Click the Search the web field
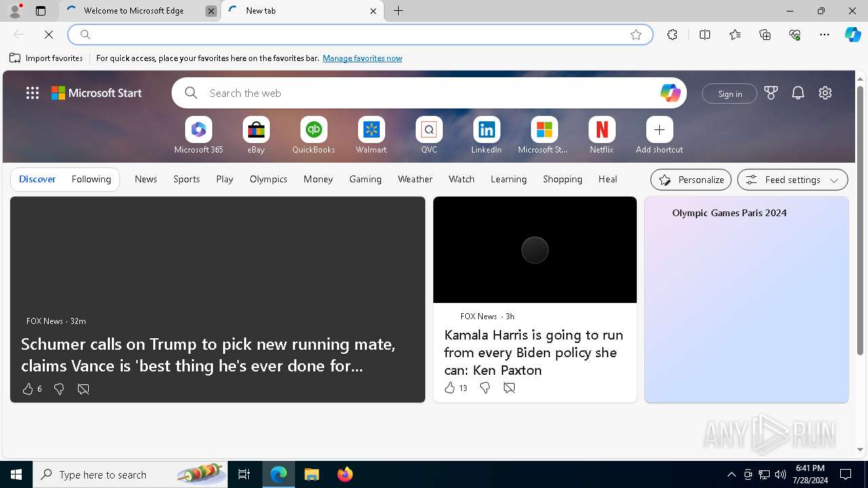This screenshot has width=868, height=488. 429,93
